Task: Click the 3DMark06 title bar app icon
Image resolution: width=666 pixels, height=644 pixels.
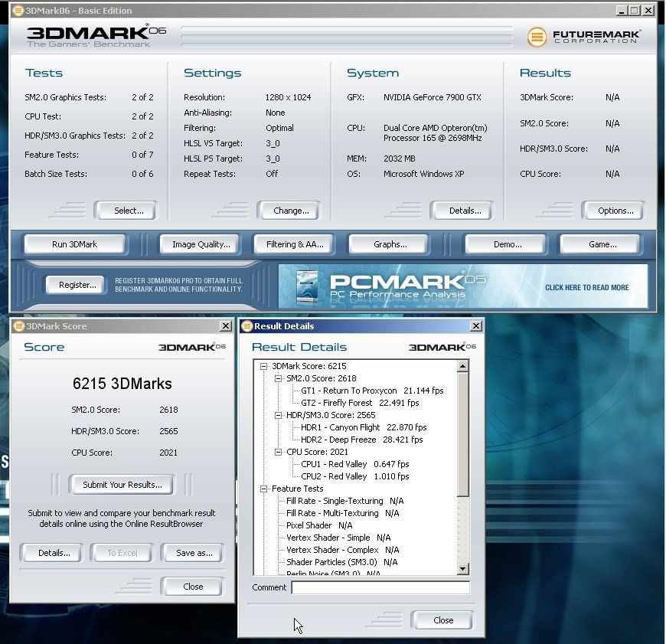Action: pos(18,11)
